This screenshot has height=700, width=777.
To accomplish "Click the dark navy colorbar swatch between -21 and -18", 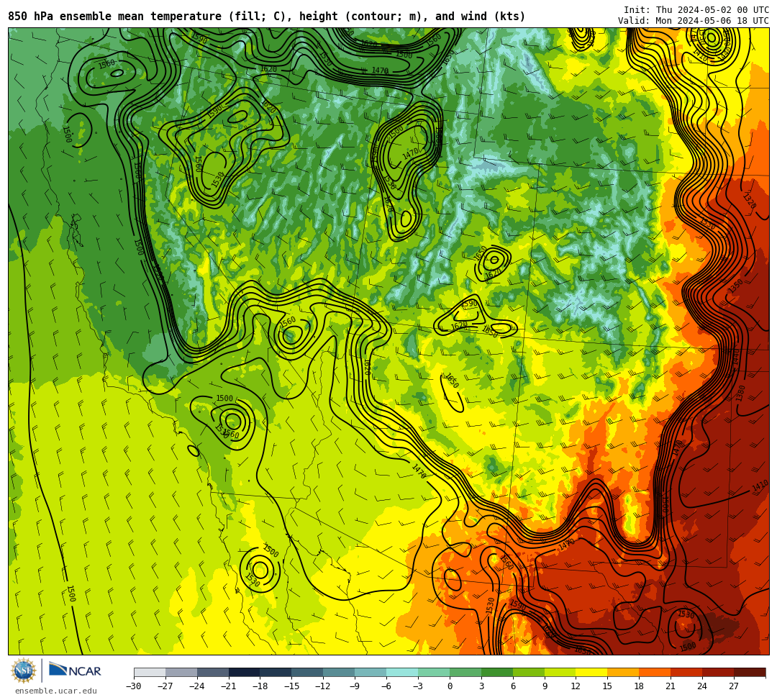I will [x=245, y=672].
